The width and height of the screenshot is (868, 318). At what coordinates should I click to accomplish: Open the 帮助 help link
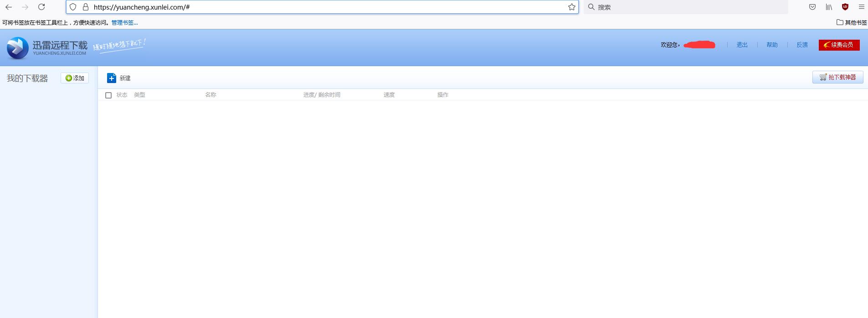click(772, 45)
